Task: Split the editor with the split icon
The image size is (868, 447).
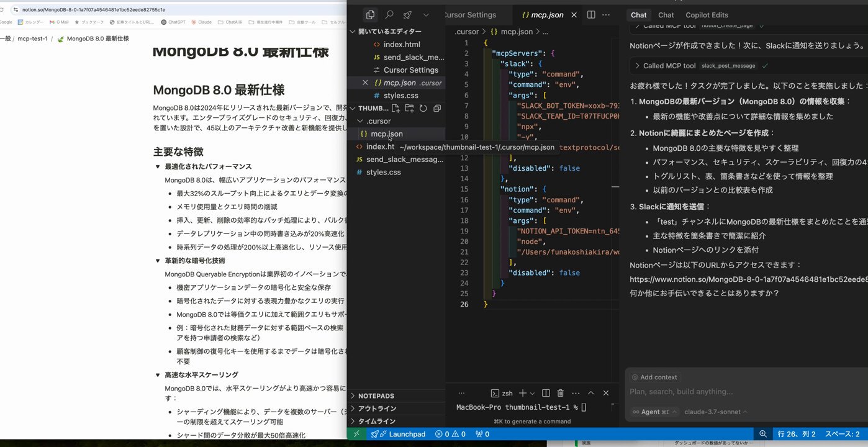Action: [591, 15]
